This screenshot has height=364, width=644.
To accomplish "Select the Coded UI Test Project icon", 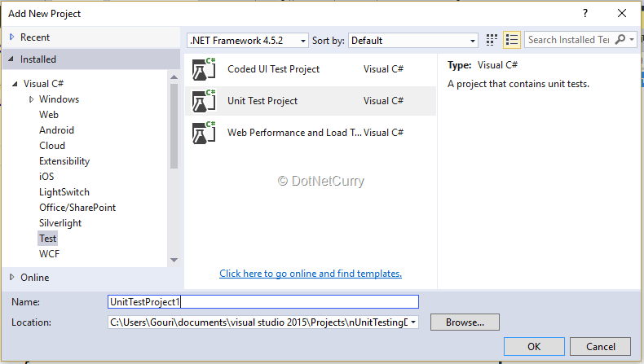I will 204,69.
